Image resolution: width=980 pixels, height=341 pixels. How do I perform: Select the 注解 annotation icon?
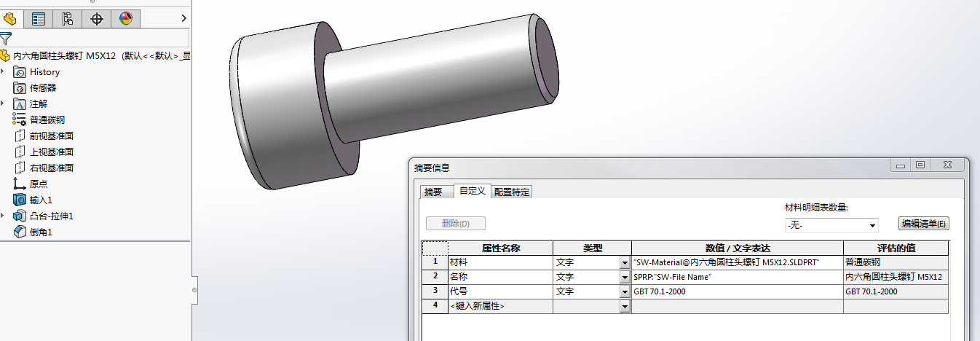pyautogui.click(x=20, y=104)
